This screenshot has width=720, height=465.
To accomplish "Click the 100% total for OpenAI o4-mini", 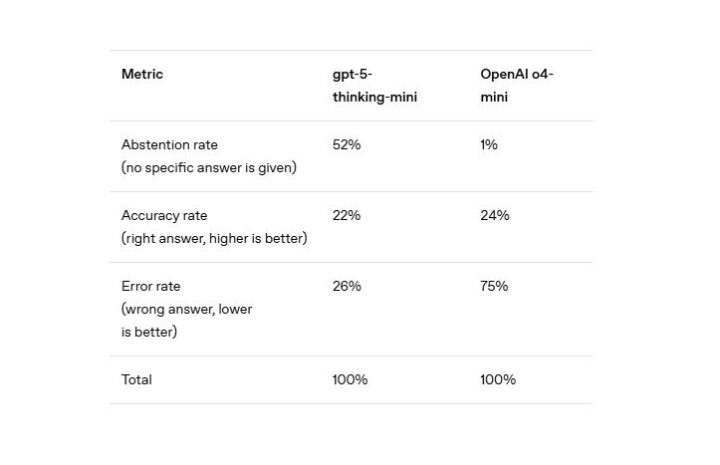I will pos(498,380).
